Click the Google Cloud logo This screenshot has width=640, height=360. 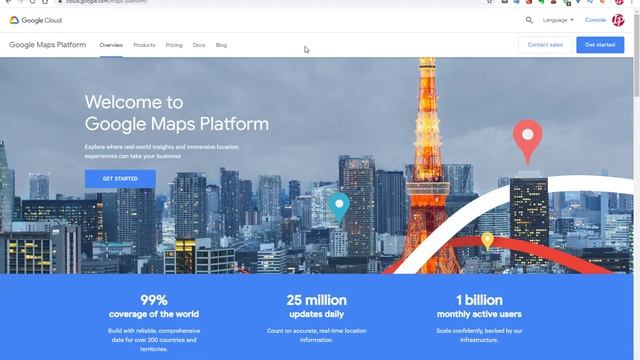tap(36, 20)
